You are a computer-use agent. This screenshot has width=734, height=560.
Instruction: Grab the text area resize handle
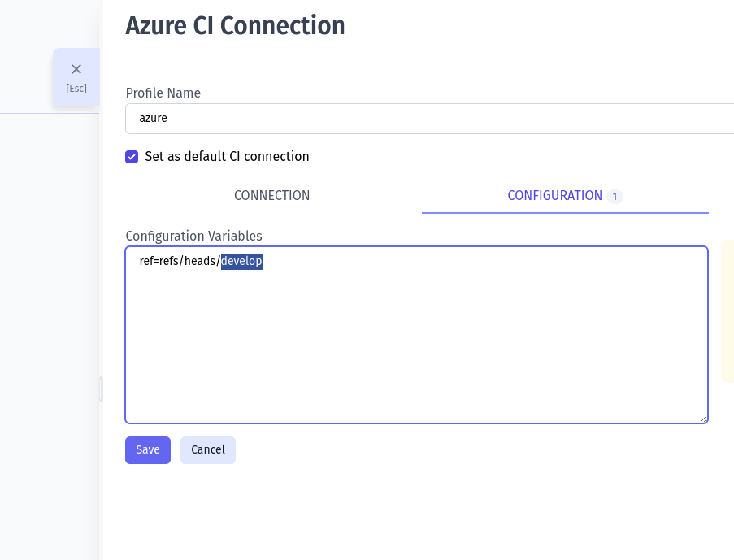[x=702, y=418]
